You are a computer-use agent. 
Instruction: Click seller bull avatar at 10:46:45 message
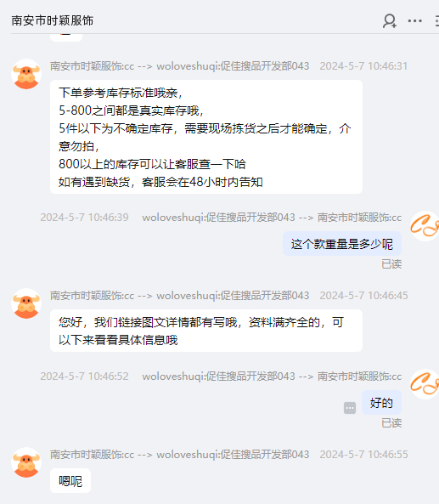[x=26, y=303]
